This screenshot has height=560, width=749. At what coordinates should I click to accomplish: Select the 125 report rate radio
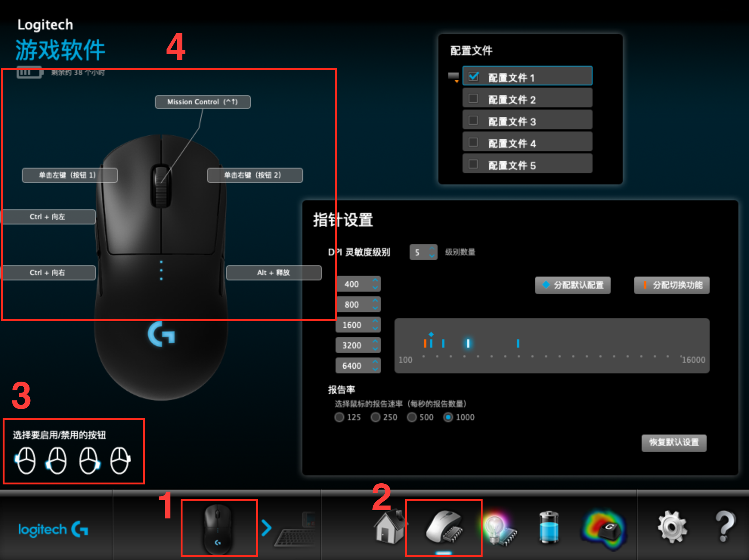click(339, 417)
